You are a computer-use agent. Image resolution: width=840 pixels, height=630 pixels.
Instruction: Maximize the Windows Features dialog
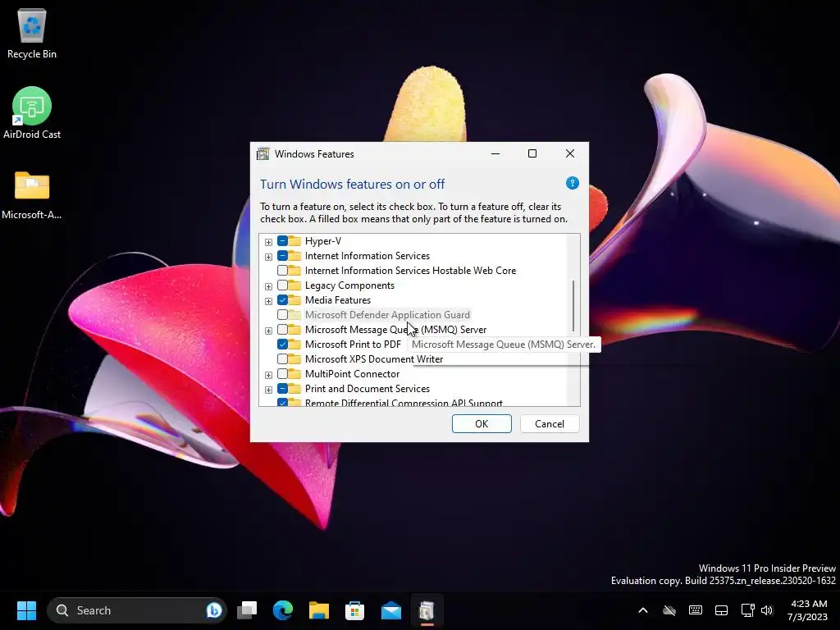pos(532,153)
